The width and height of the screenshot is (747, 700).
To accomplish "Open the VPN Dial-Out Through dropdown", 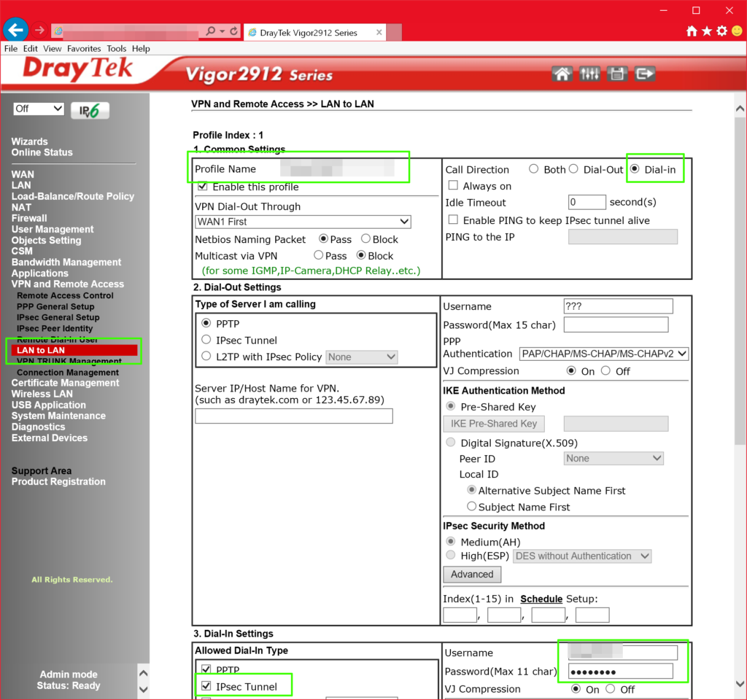I will (303, 222).
